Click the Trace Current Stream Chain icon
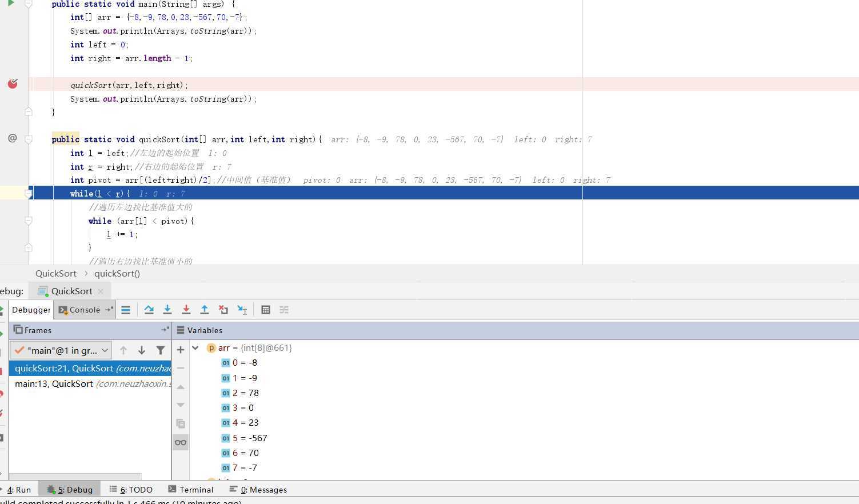 click(x=284, y=310)
